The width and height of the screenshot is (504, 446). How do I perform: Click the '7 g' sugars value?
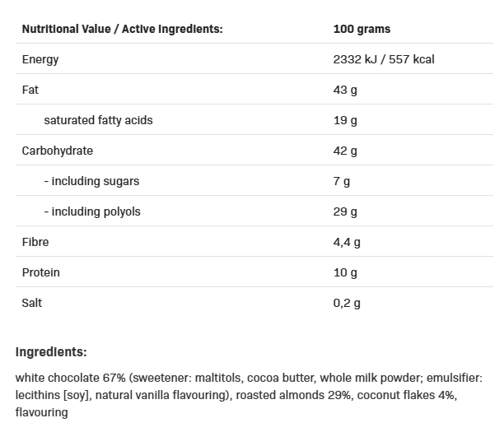coord(342,181)
